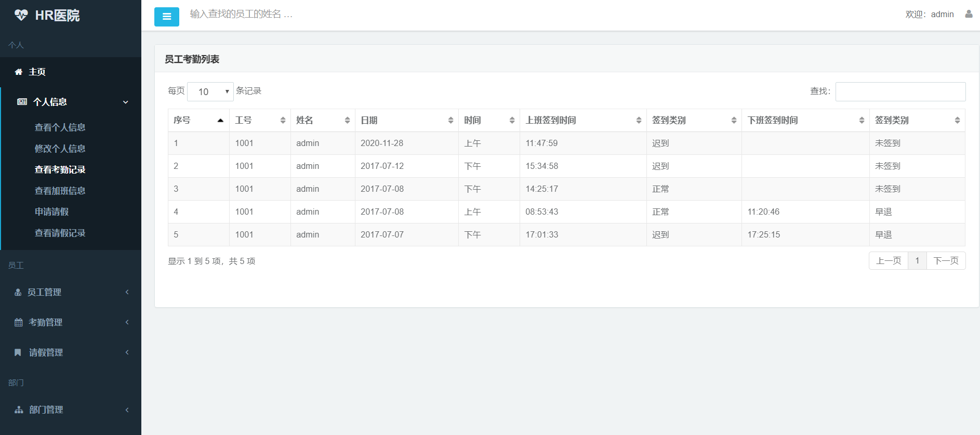The height and width of the screenshot is (435, 980).
Task: Click the 员工管理 people icon
Action: click(18, 292)
